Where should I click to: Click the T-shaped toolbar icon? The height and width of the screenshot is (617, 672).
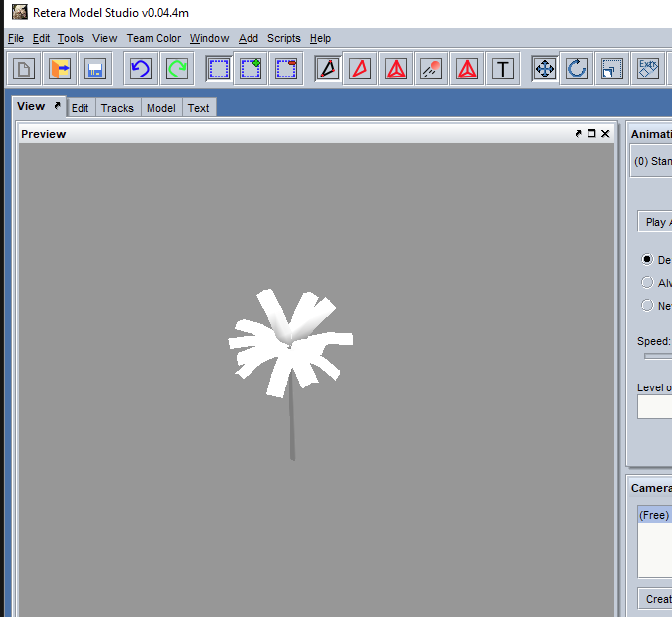(504, 69)
